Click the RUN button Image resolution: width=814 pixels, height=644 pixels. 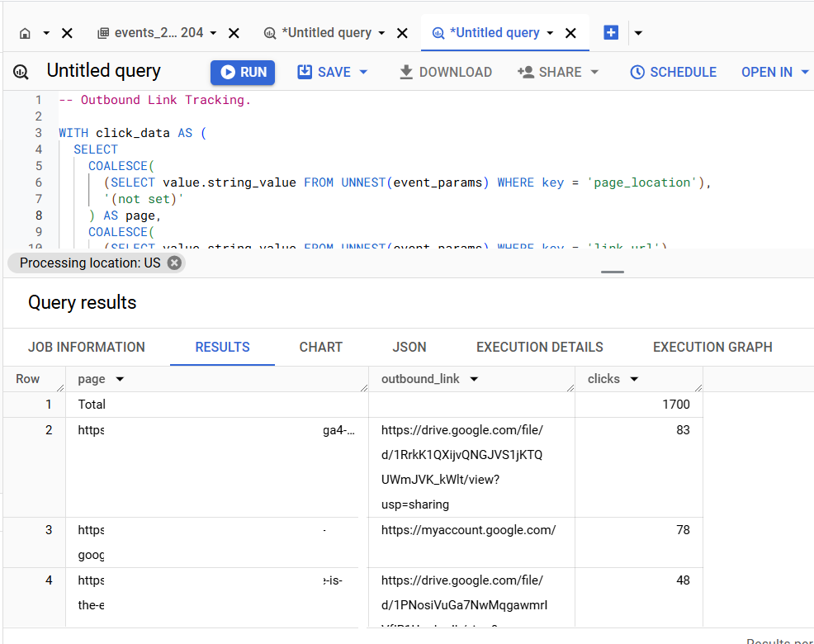point(242,72)
